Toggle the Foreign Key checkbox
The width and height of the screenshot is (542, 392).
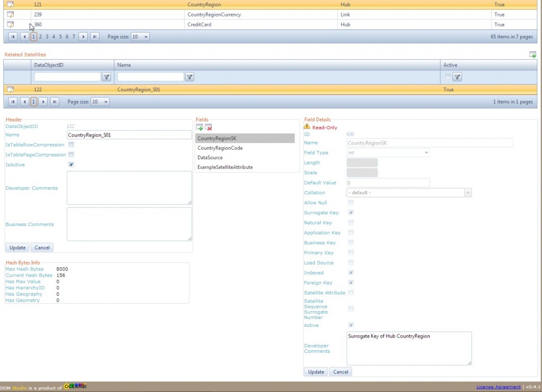click(351, 282)
